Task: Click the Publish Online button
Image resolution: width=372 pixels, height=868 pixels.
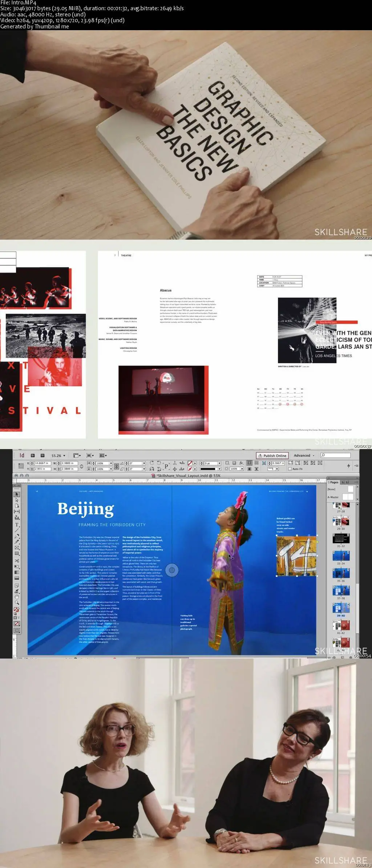Action: tap(272, 456)
